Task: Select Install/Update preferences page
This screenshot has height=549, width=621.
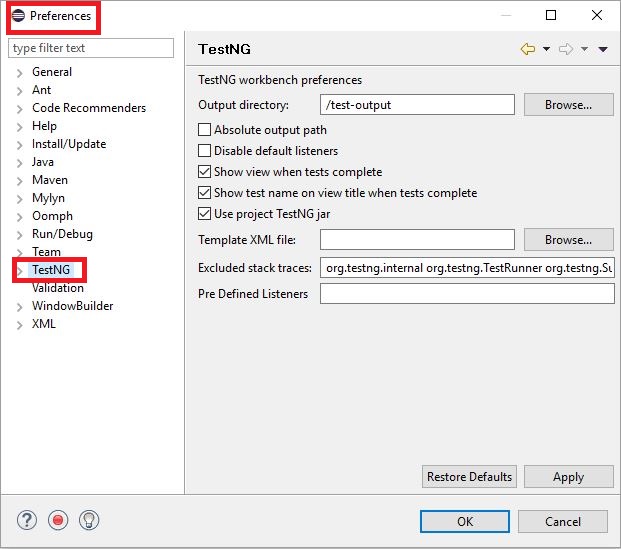Action: click(69, 144)
